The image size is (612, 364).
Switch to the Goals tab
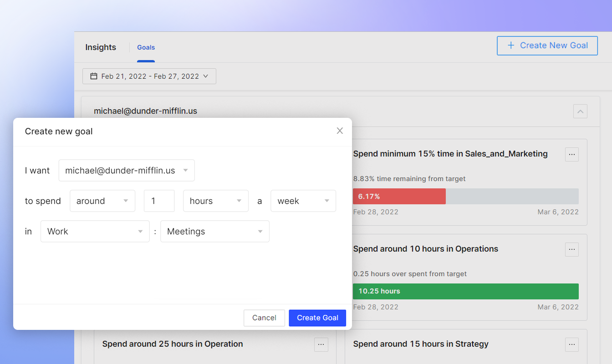point(146,47)
